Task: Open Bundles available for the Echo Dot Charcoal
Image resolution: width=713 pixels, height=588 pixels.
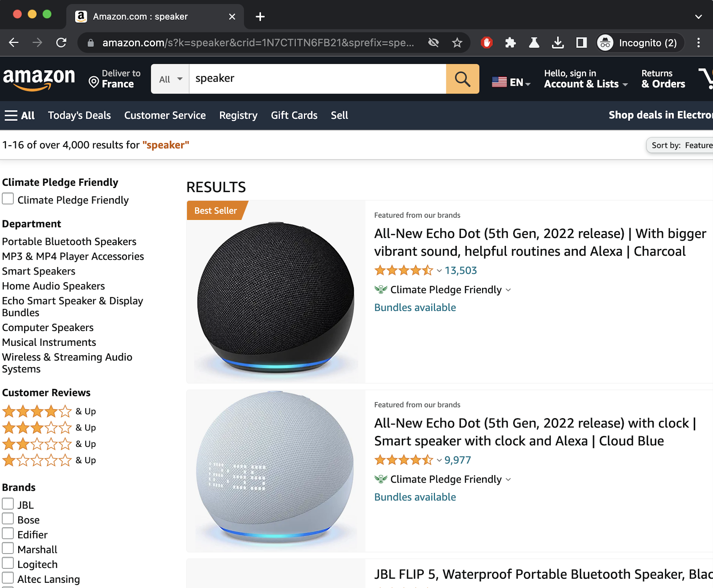Action: click(x=415, y=307)
